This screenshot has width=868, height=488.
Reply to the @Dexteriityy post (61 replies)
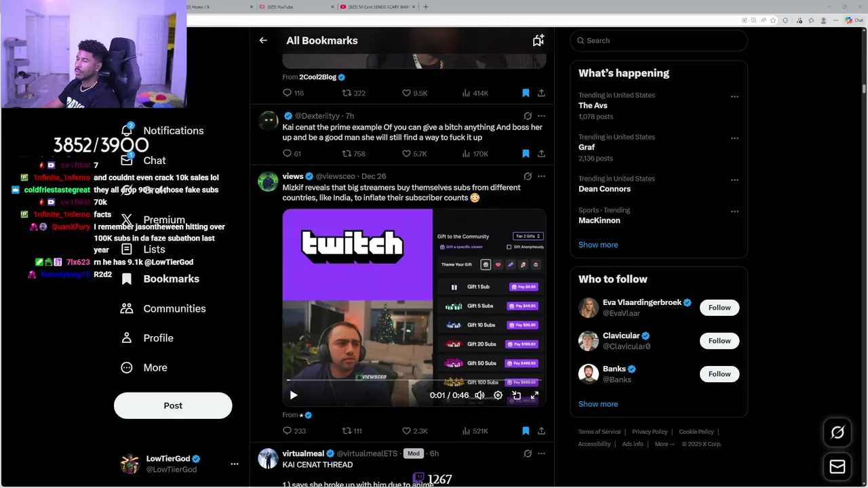287,154
